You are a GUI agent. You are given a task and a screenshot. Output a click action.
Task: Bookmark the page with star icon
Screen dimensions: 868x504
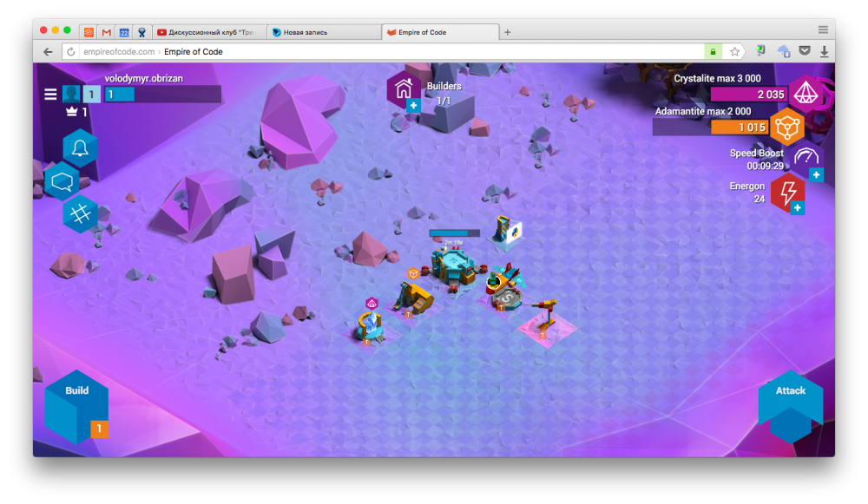pos(734,51)
